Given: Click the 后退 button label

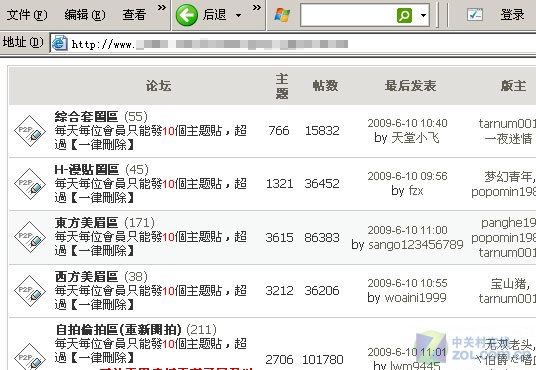Looking at the screenshot, I should click(214, 15).
